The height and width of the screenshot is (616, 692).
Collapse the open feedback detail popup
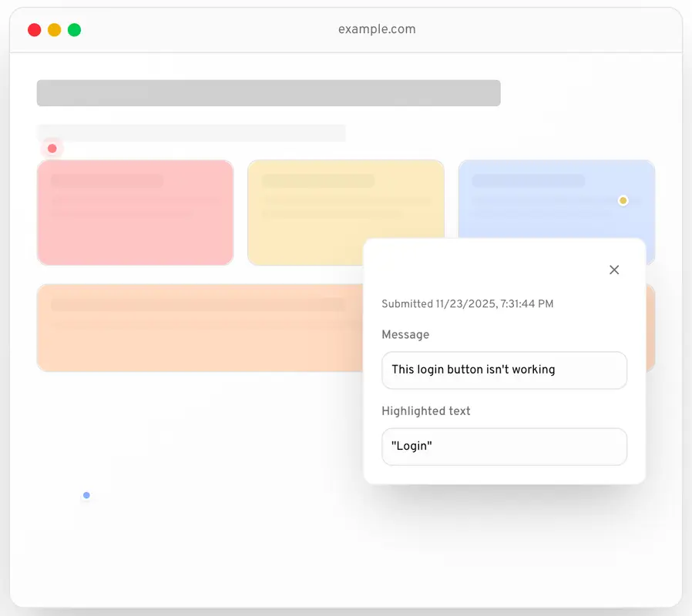(x=614, y=269)
